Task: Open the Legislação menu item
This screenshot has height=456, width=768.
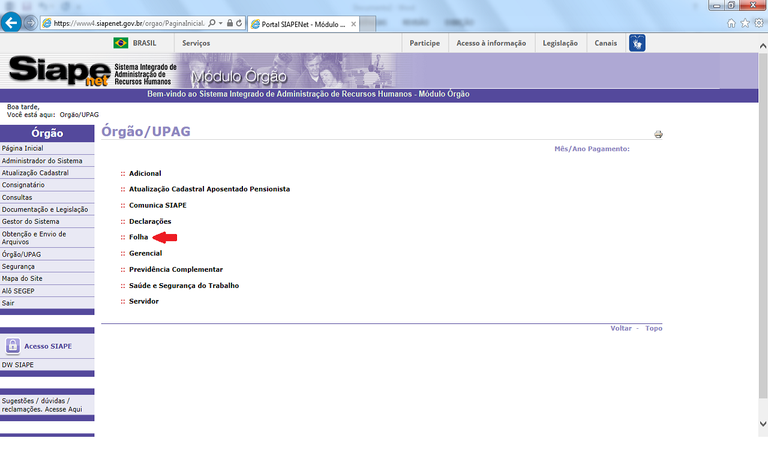Action: (560, 43)
